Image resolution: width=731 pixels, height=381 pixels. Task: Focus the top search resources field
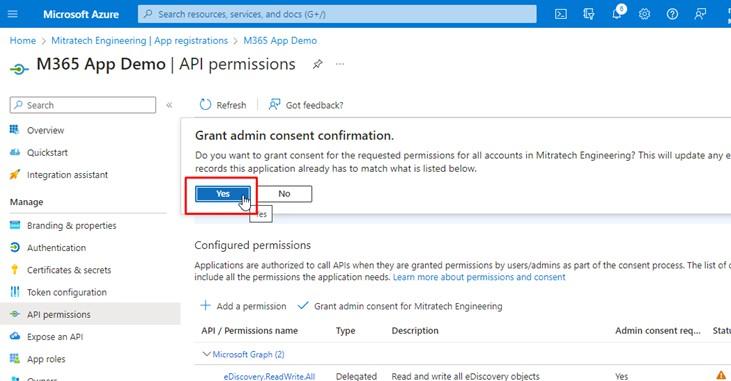(337, 14)
